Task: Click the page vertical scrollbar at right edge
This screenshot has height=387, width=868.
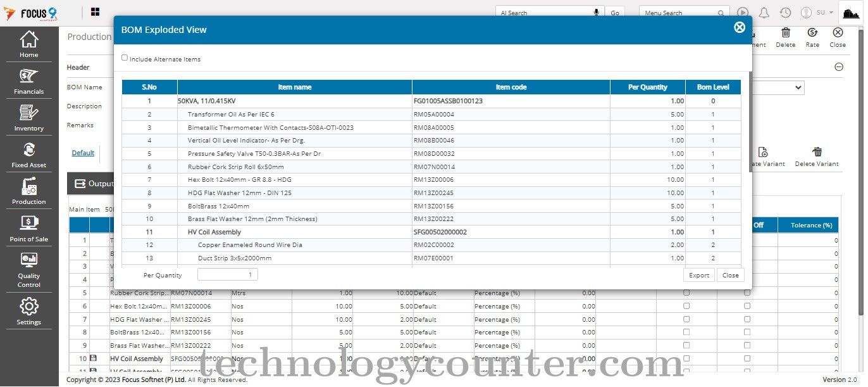Action: (x=861, y=171)
